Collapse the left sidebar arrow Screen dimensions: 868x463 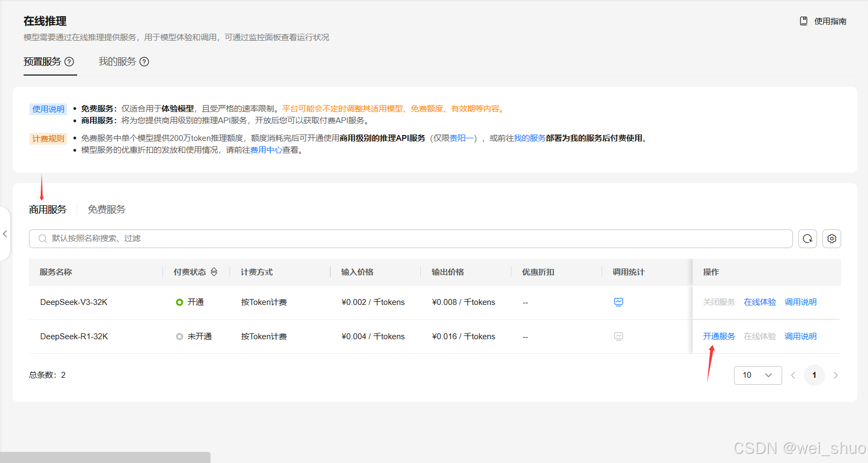click(5, 234)
